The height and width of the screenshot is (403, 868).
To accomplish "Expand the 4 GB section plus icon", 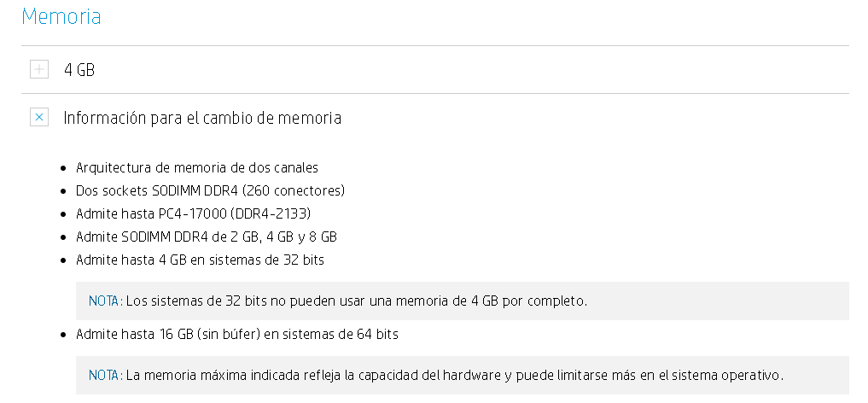I will click(38, 70).
